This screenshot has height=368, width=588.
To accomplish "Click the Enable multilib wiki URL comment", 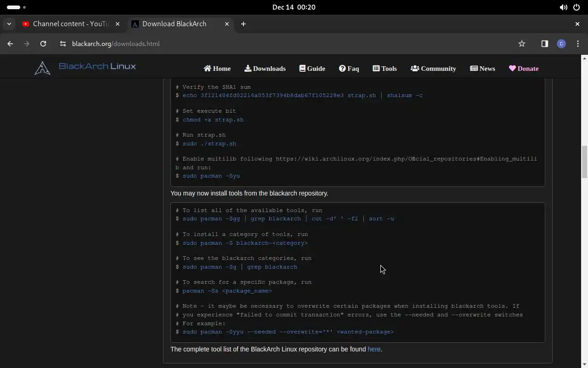I will [356, 163].
